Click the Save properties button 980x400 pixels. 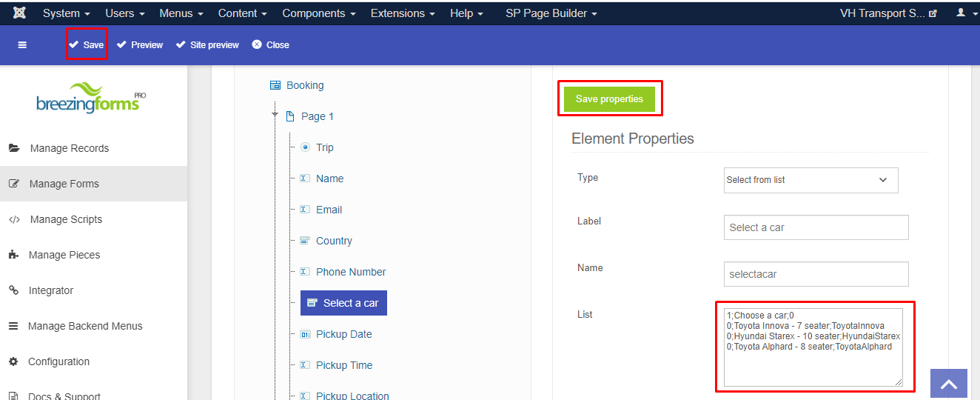coord(609,99)
